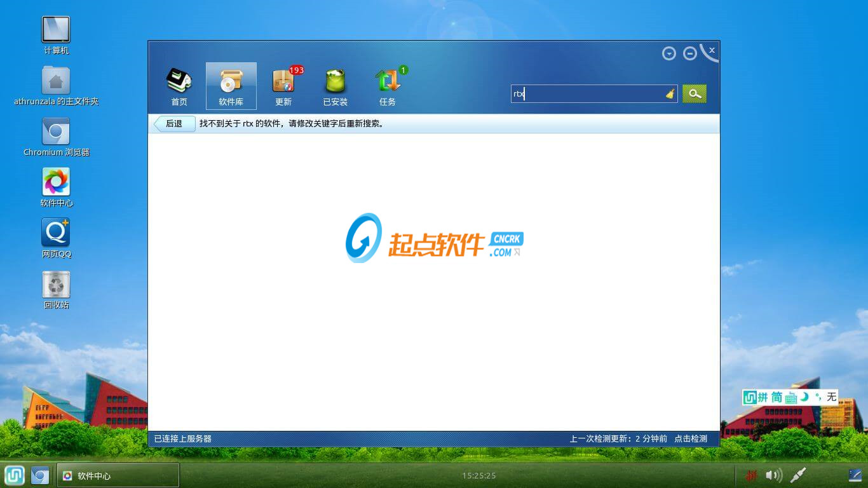Launch Chromium 浏览器 from desktop
The image size is (868, 488).
[x=56, y=137]
